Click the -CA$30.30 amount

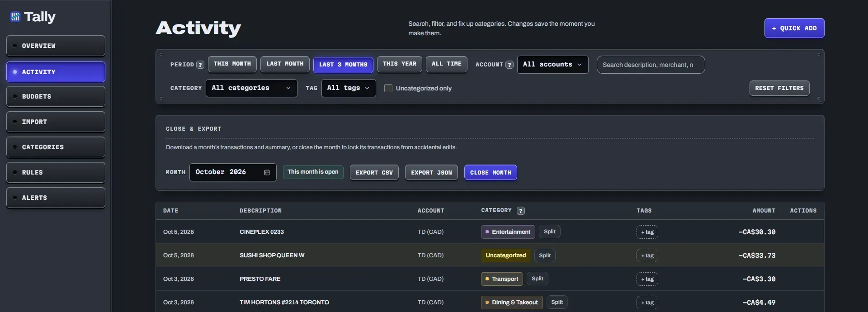pos(757,232)
